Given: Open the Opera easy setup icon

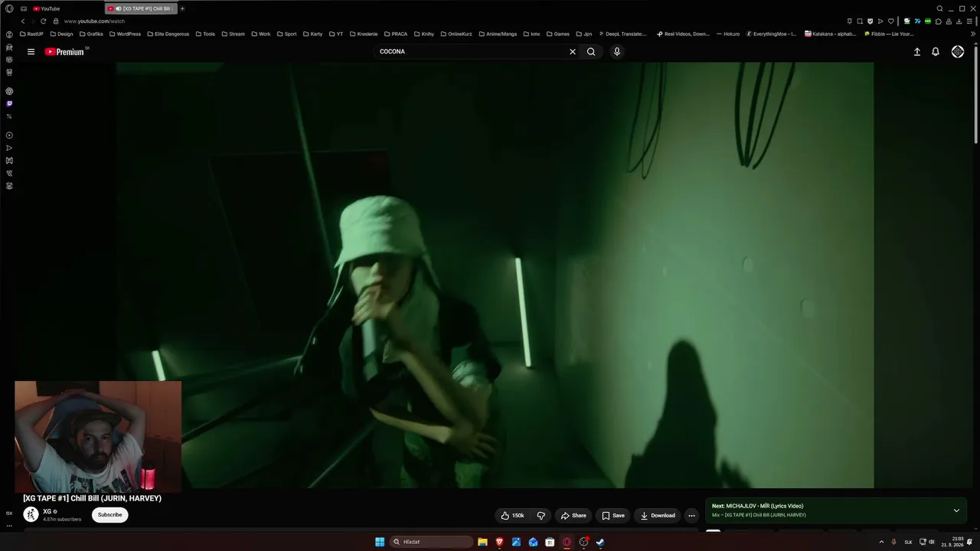Looking at the screenshot, I should click(969, 21).
